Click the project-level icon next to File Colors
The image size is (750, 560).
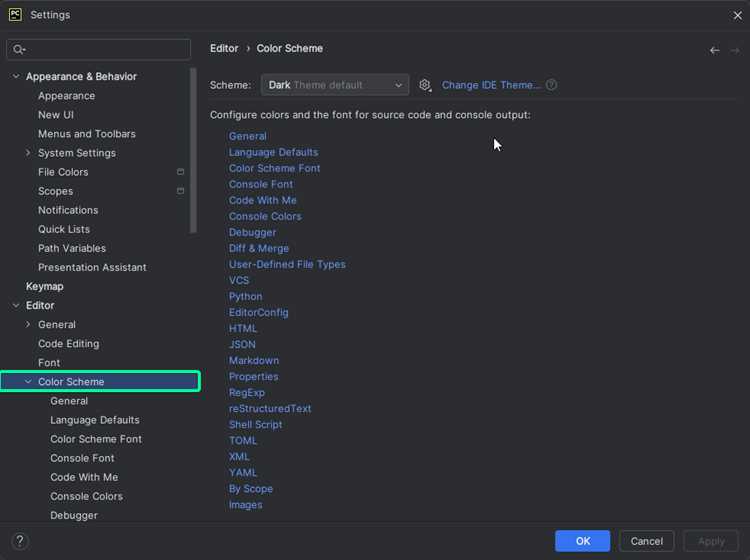point(180,172)
